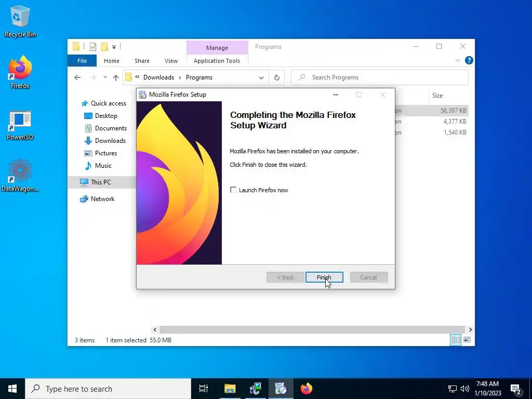Open the Share ribbon tab in File Explorer

[x=142, y=61]
